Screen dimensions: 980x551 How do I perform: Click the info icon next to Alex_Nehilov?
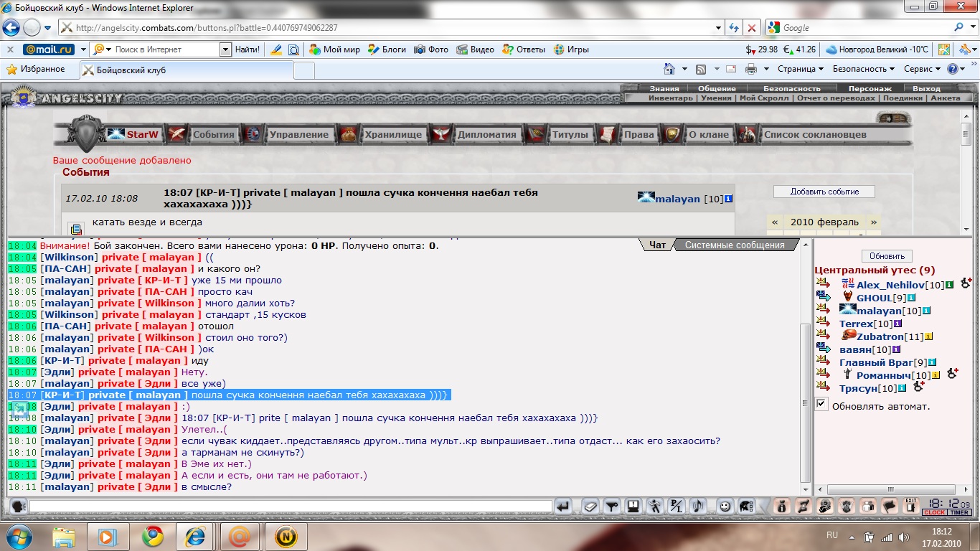[x=950, y=286]
